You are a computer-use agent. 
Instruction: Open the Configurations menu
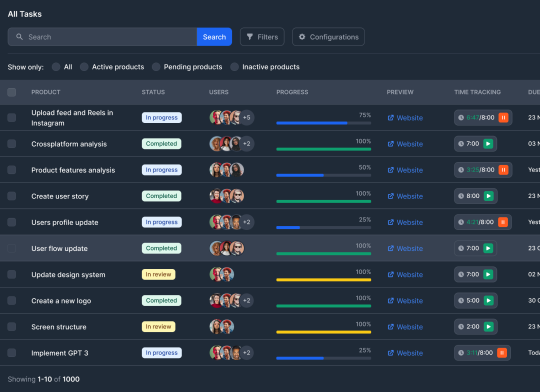[x=328, y=37]
